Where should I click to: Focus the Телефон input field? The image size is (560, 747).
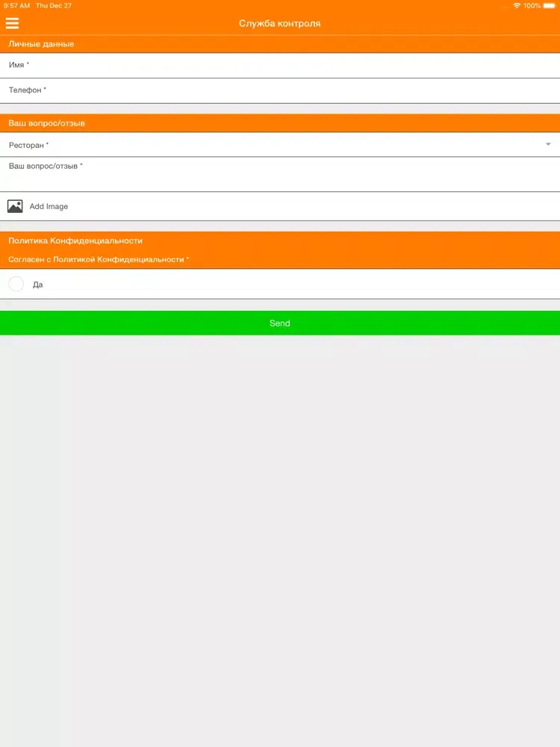280,90
